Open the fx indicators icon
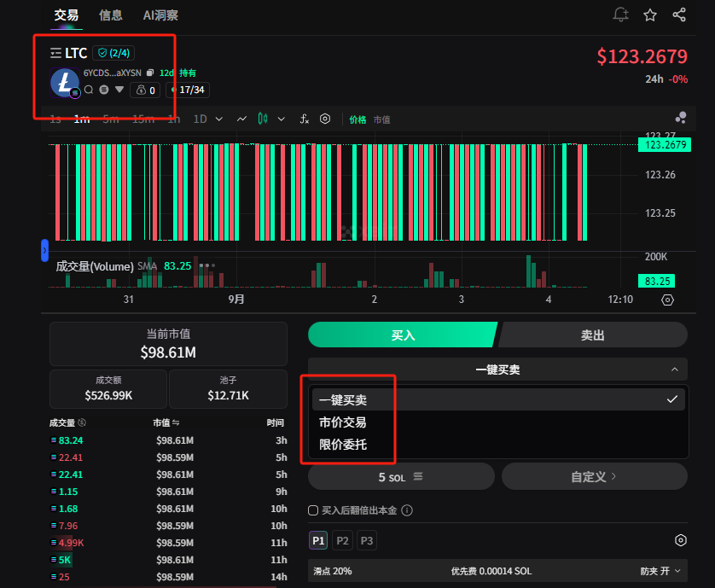715x588 pixels. (304, 119)
